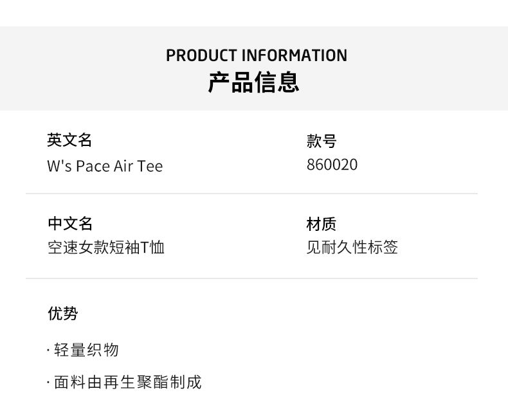Screen dimensions: 508x420
Task: Select the 优势 section label
Action: click(x=62, y=314)
